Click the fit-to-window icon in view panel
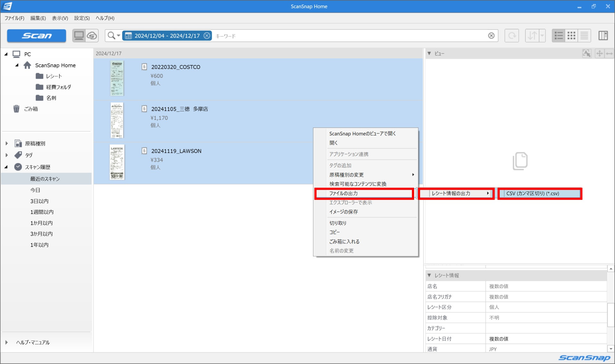 click(599, 53)
